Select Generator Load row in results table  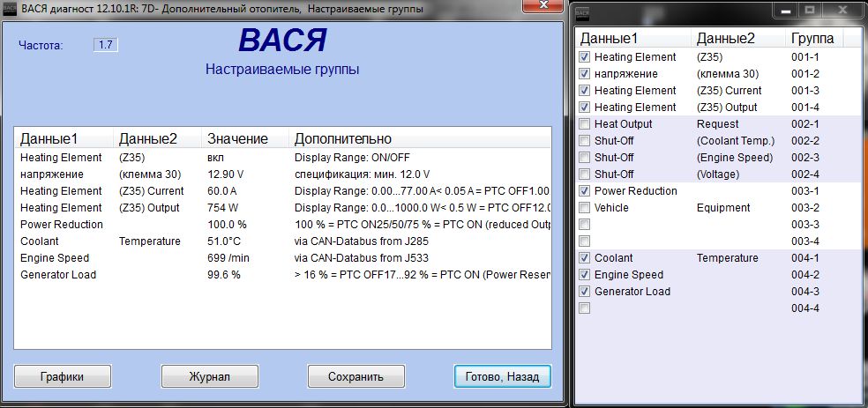pos(282,275)
